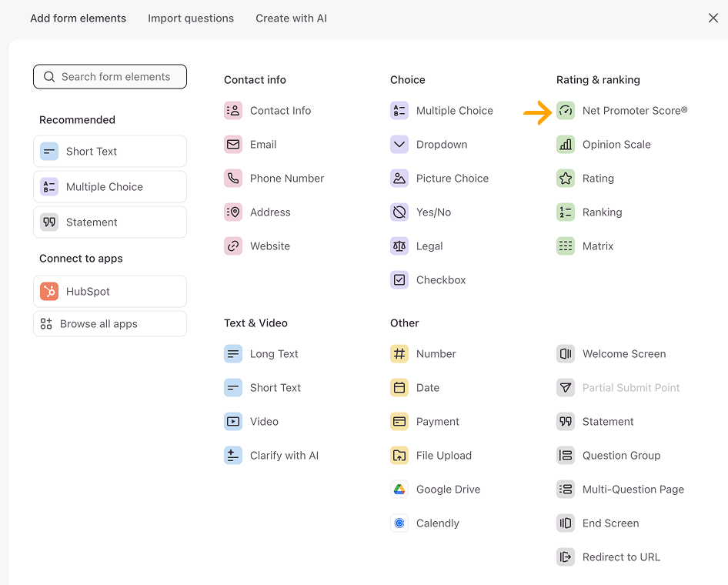Click the Long Text icon
Screen dimensions: 728x585
pos(233,354)
